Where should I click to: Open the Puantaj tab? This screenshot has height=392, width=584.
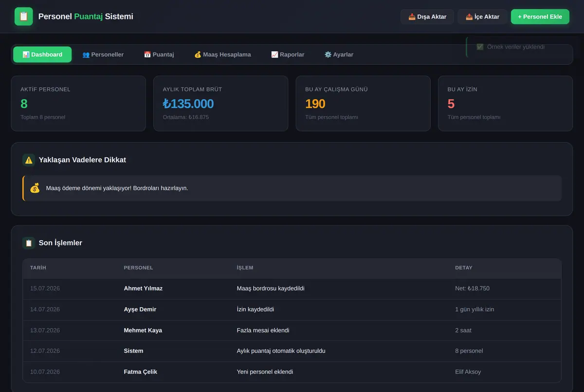159,54
